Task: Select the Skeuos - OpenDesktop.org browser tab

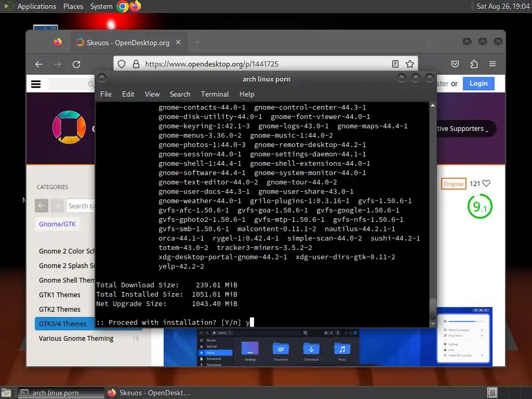Action: point(128,43)
